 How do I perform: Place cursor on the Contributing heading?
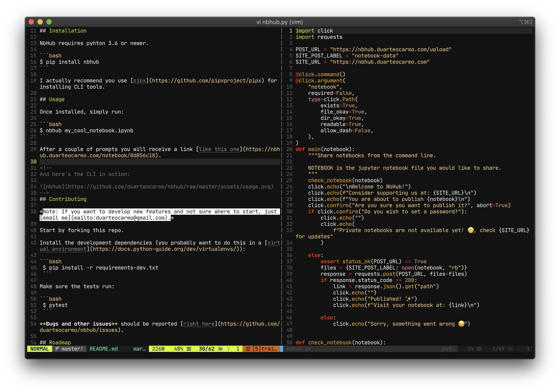click(x=68, y=199)
